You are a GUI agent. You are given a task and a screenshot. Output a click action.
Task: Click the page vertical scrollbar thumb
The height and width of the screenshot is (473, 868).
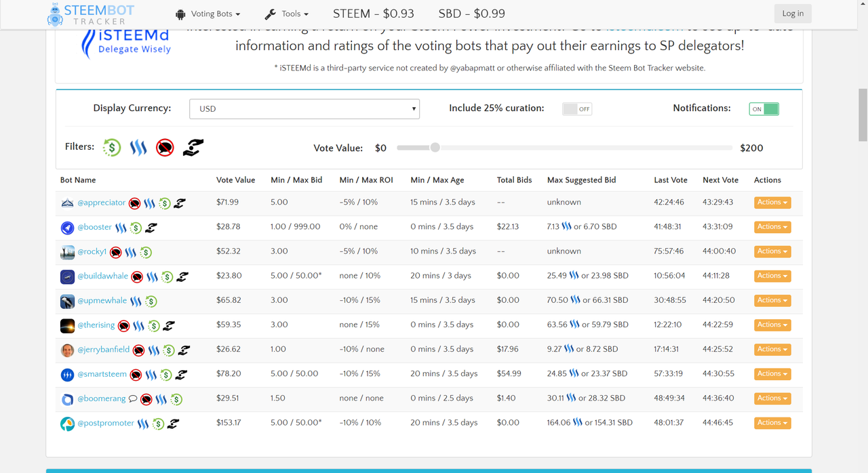click(x=863, y=115)
